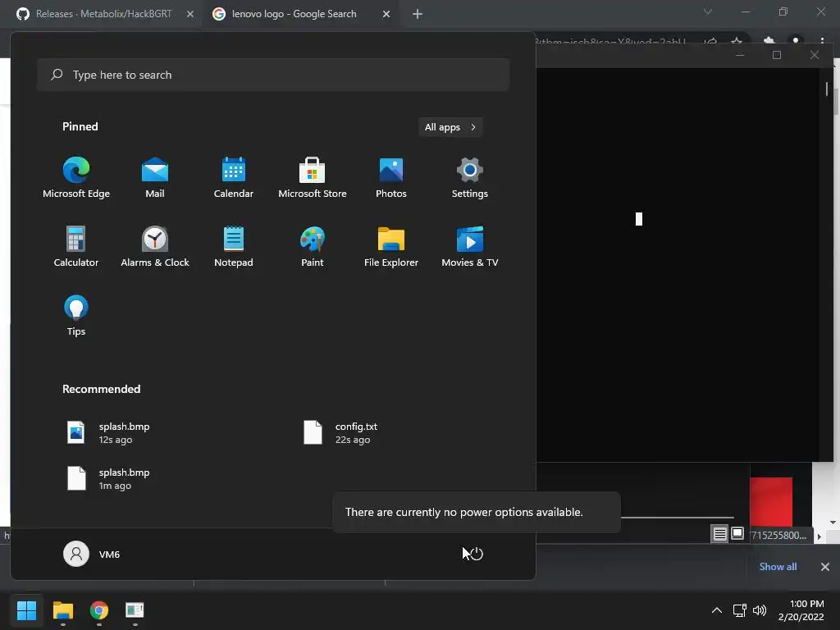Viewport: 840px width, 630px height.
Task: Close the Releases Metabolix/HackBGRT tab
Action: [x=189, y=14]
